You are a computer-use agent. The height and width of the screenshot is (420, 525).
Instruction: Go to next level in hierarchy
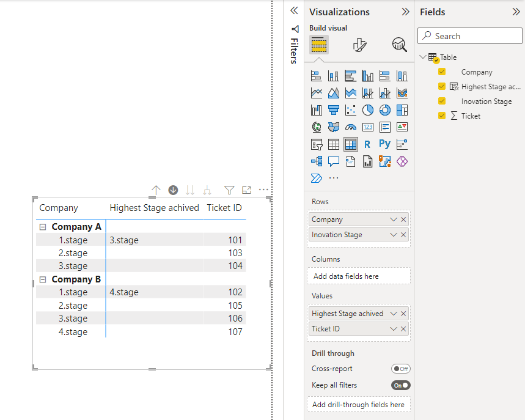[190, 190]
